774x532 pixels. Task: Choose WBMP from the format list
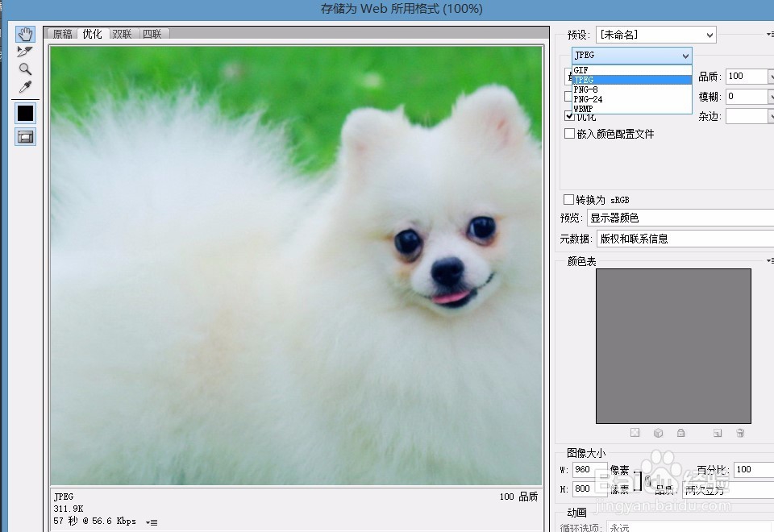tap(632, 109)
